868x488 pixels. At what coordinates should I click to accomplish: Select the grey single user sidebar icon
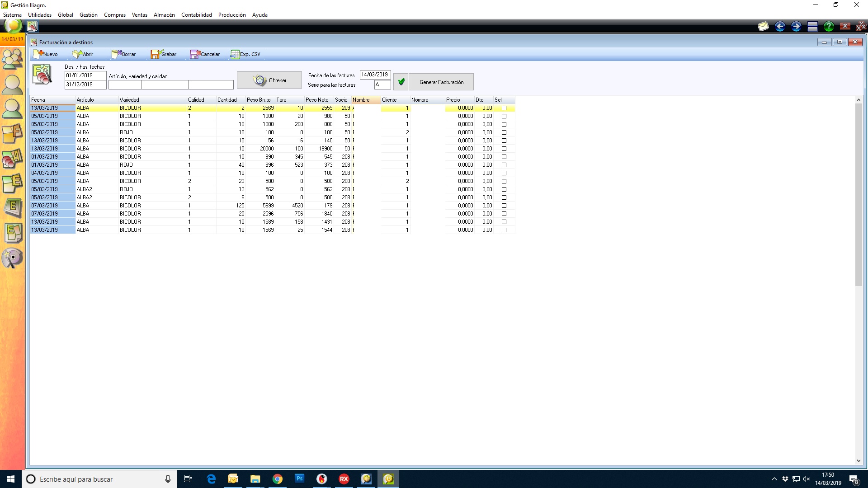pos(12,84)
